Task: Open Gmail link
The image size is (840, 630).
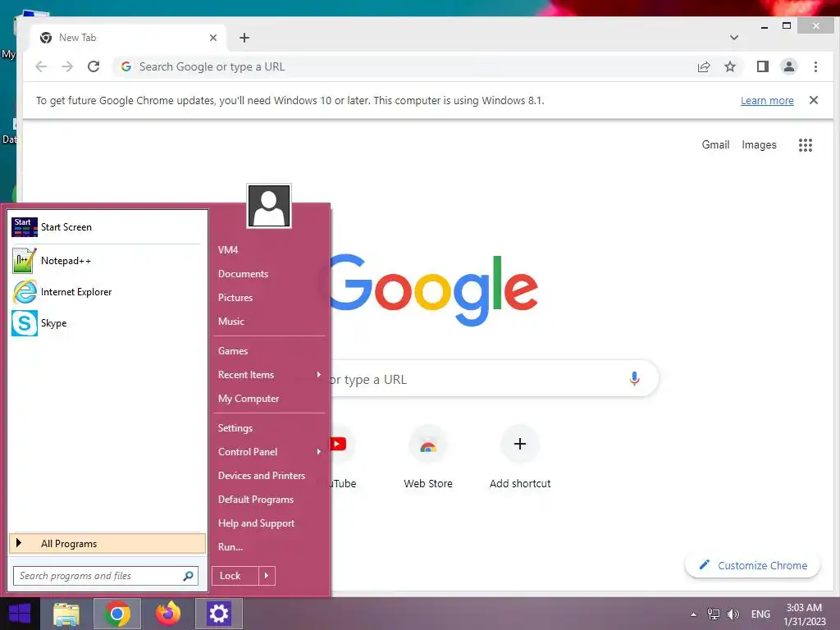Action: (x=715, y=144)
